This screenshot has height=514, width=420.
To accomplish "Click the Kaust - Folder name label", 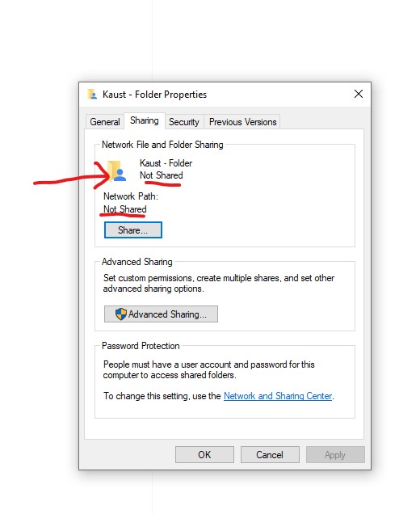I will tap(166, 163).
